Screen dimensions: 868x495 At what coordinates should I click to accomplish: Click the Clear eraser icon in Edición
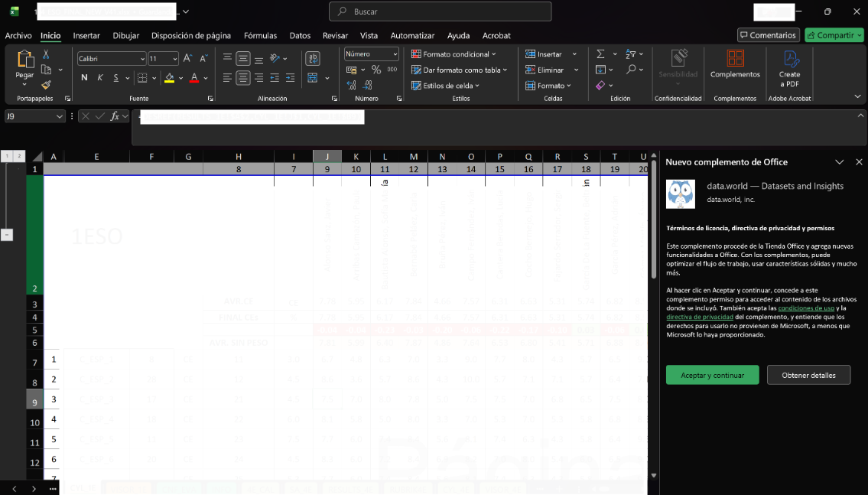[600, 85]
